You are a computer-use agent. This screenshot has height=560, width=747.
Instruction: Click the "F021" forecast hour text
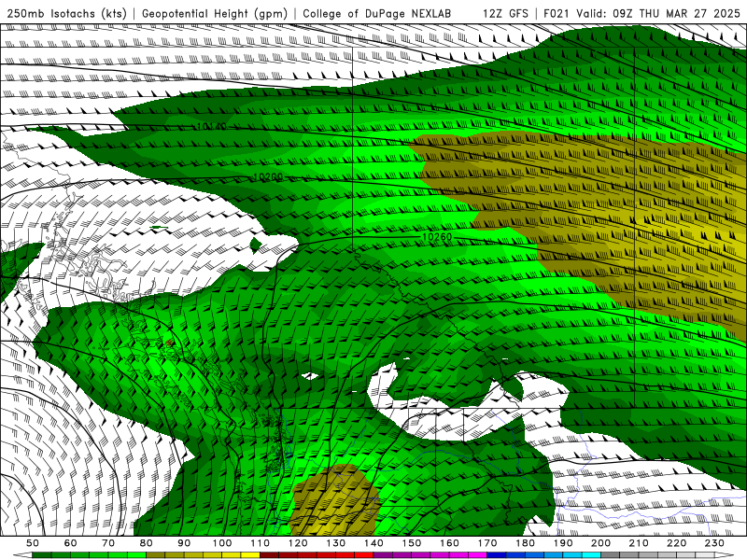(x=557, y=14)
